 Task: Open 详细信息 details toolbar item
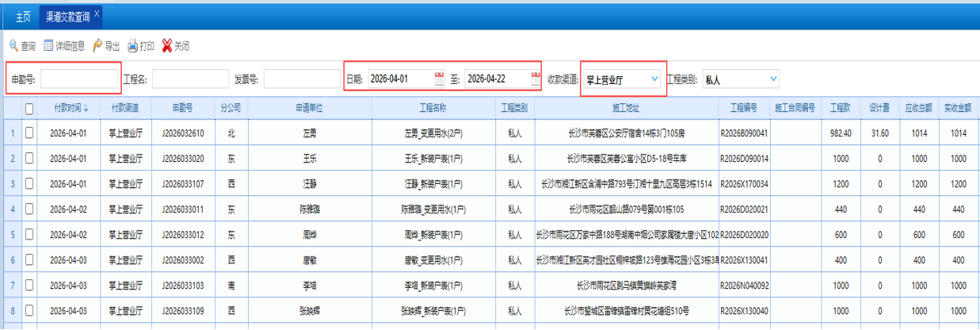tap(64, 46)
